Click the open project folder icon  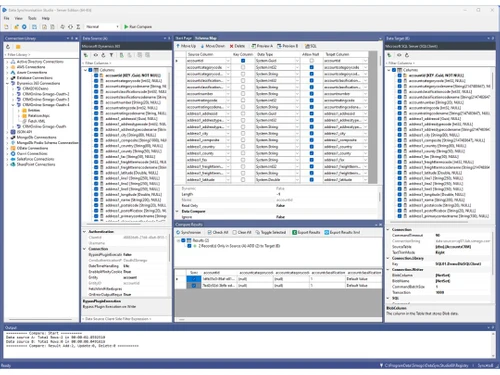pyautogui.click(x=16, y=27)
